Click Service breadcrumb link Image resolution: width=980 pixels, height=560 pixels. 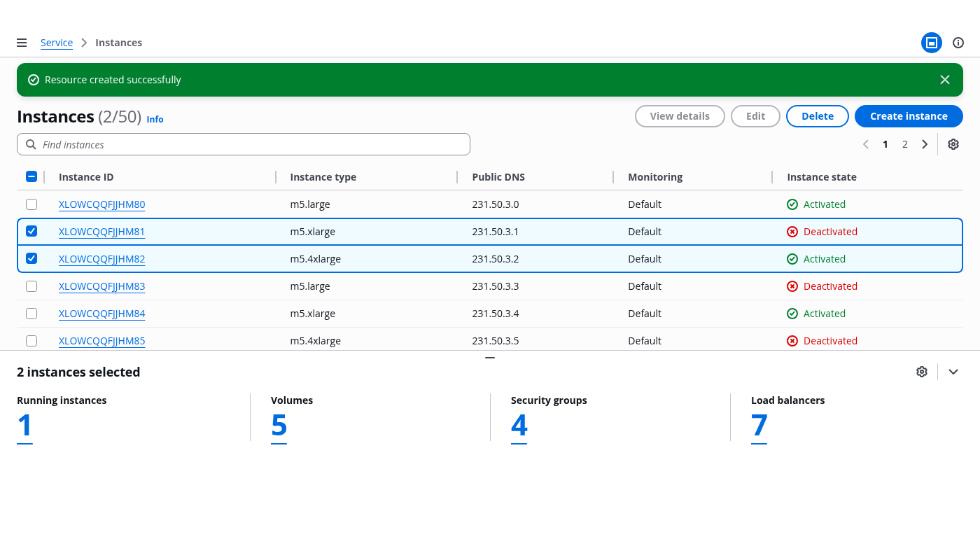click(x=57, y=43)
